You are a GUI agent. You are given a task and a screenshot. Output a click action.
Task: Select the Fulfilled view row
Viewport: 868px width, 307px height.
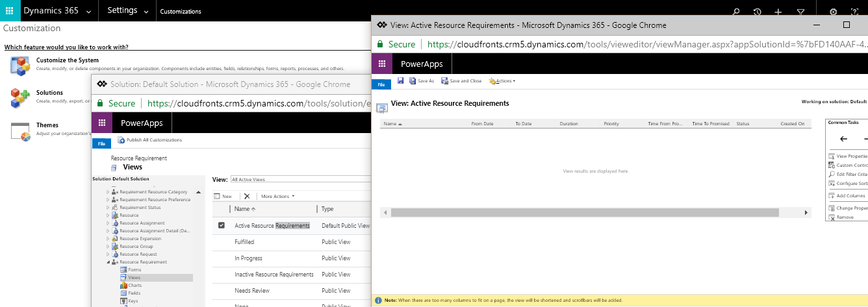[x=292, y=242]
